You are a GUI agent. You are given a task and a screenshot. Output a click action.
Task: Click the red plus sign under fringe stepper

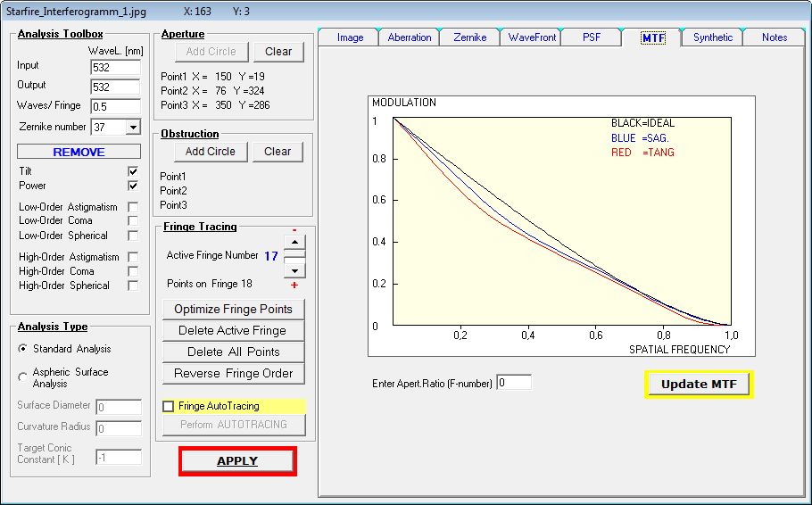tap(294, 285)
